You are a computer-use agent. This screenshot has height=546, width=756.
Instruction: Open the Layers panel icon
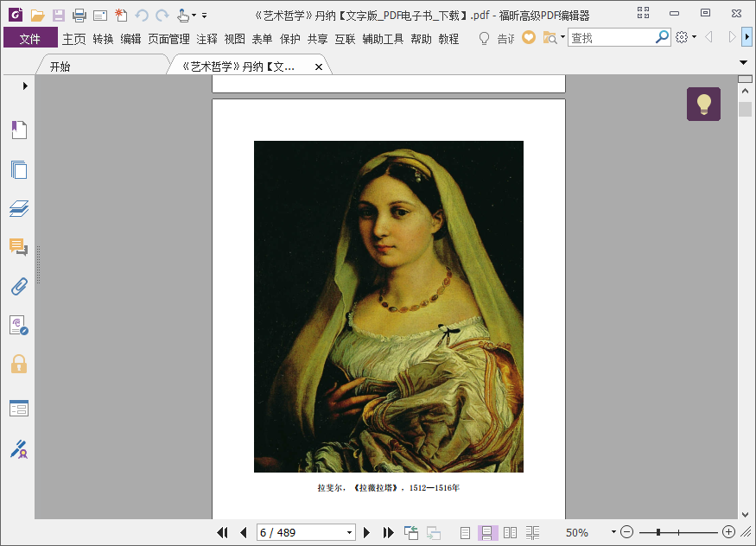pos(19,208)
